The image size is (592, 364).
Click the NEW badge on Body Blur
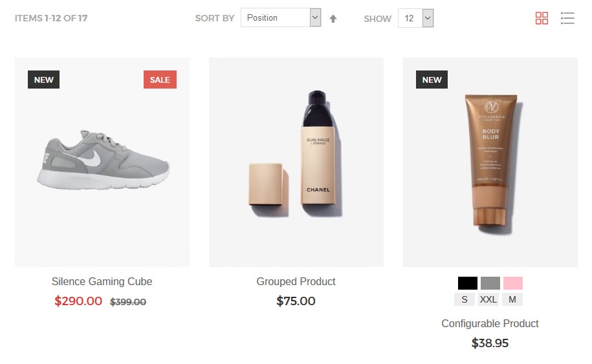tap(432, 80)
